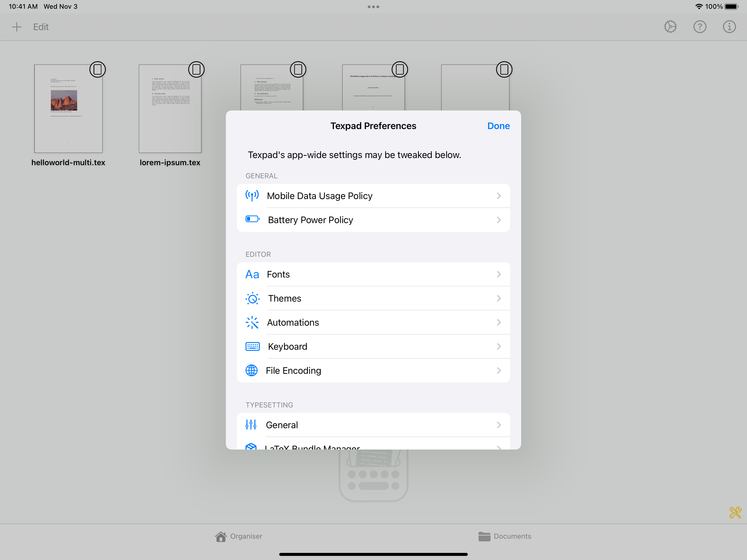Screen dimensions: 747x560
Task: Tap device badge on lorem-ipsum.tex thumbnail
Action: tap(196, 69)
